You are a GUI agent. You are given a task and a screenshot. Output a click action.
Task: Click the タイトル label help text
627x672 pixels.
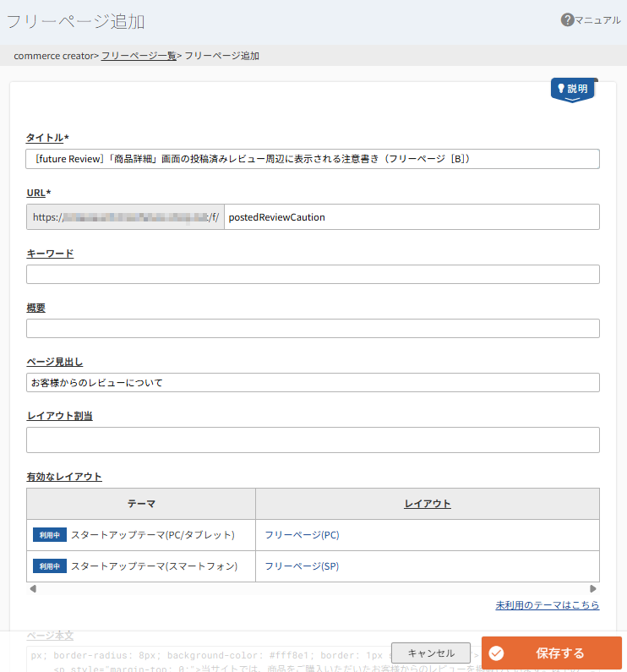click(x=45, y=138)
